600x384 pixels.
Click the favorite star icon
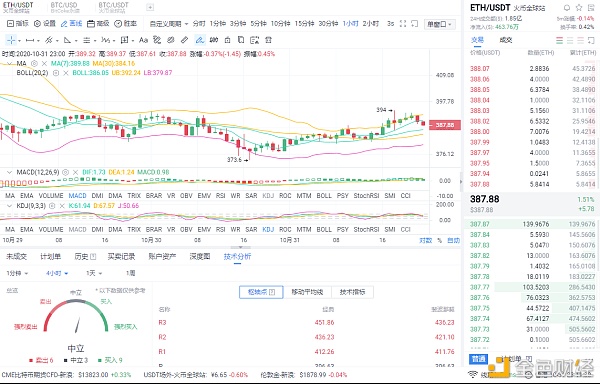579,8
